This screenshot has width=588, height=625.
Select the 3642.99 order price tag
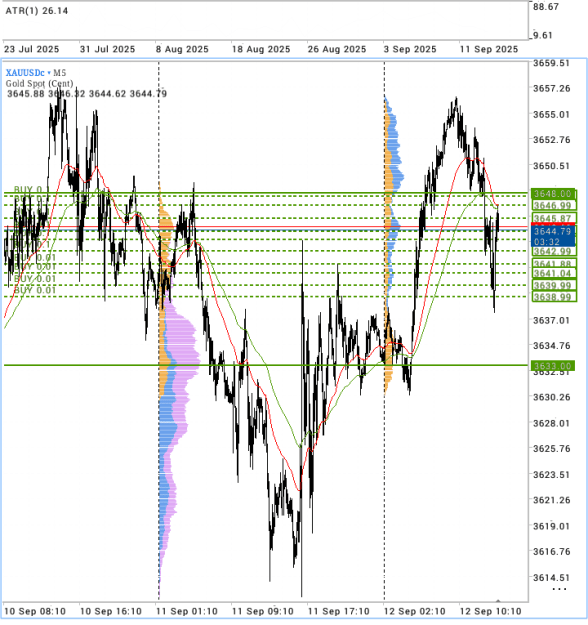(x=554, y=251)
